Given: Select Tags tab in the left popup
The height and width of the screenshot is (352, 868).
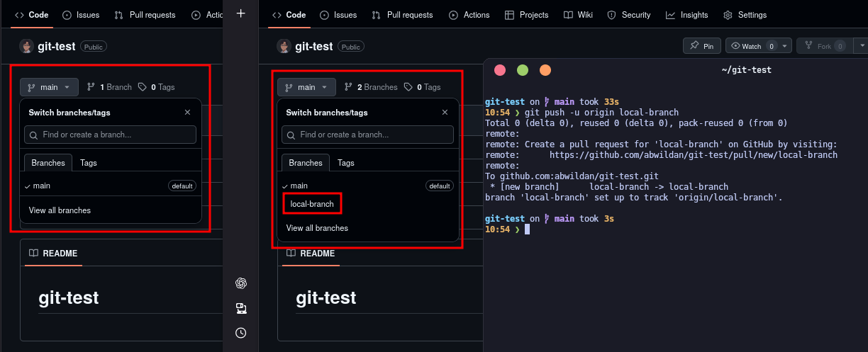Looking at the screenshot, I should [89, 163].
